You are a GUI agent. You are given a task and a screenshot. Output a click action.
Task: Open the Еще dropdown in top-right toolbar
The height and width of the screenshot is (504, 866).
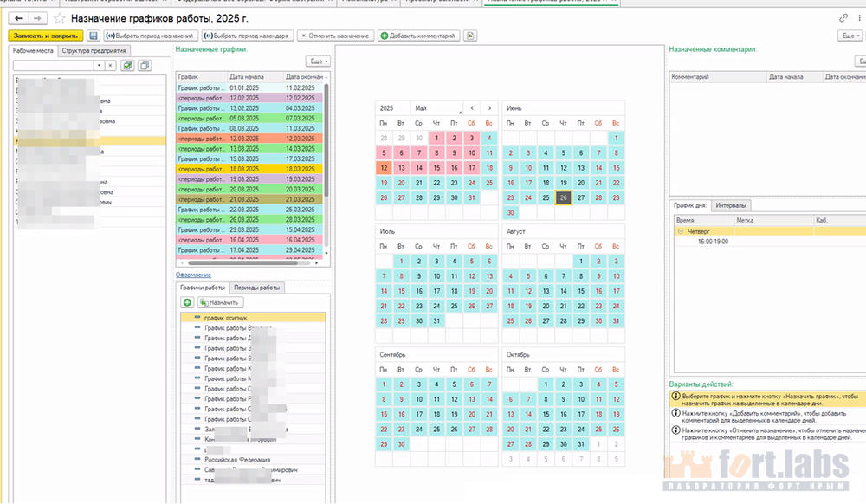pyautogui.click(x=850, y=36)
